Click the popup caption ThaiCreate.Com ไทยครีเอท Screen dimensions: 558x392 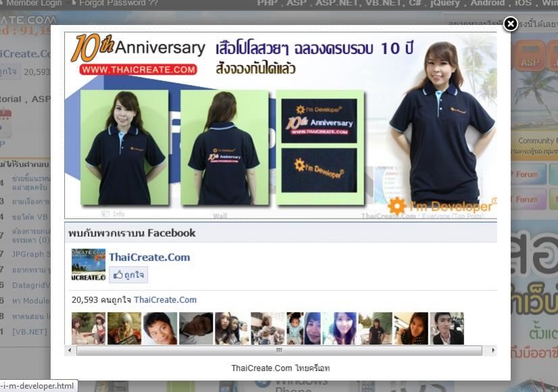coord(280,368)
